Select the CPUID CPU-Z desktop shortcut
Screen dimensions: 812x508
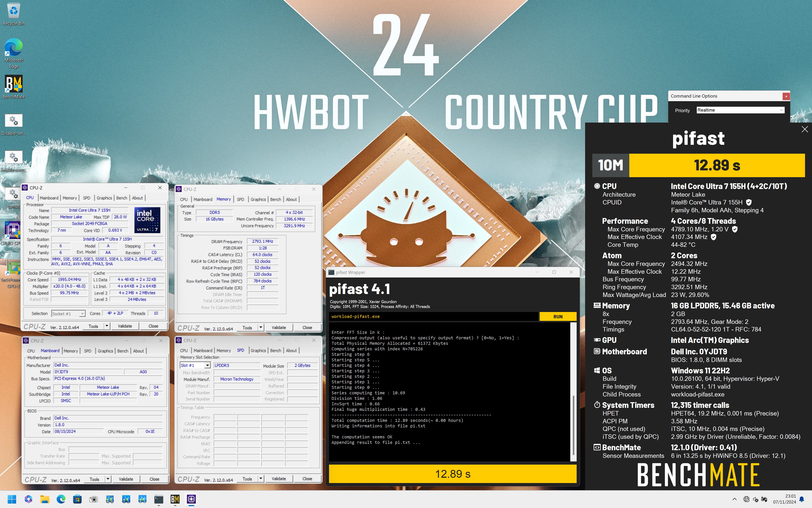pyautogui.click(x=13, y=233)
